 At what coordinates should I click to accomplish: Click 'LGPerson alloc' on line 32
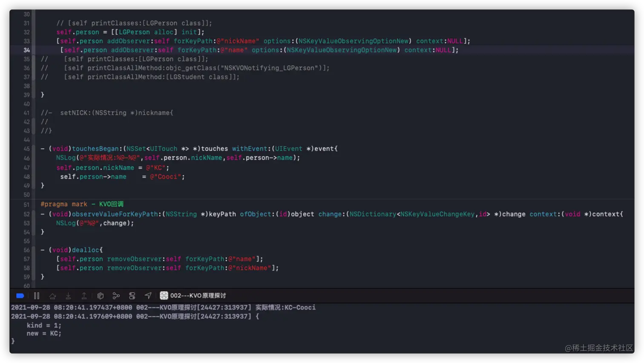coord(146,32)
